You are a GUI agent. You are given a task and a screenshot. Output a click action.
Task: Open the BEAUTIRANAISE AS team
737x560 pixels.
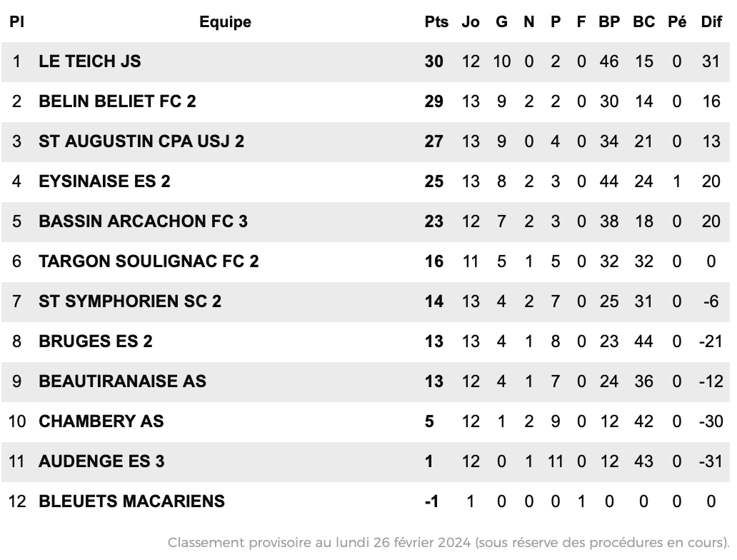[122, 381]
